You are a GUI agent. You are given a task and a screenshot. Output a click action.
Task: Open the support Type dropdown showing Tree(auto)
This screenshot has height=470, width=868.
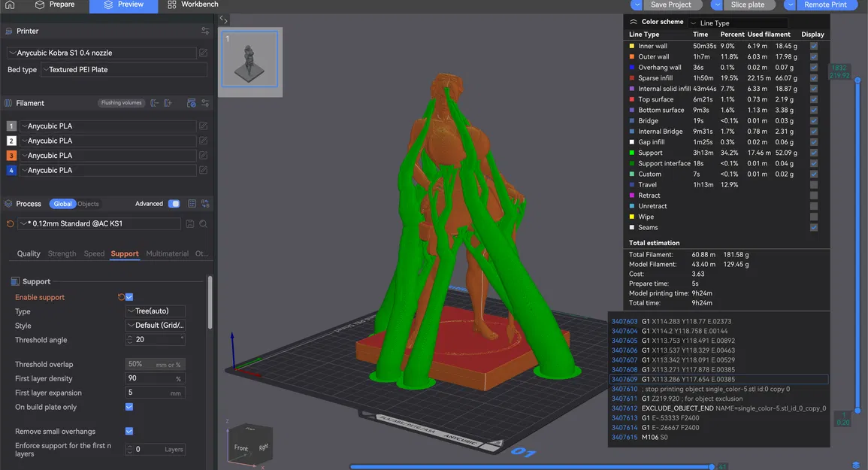tap(154, 311)
